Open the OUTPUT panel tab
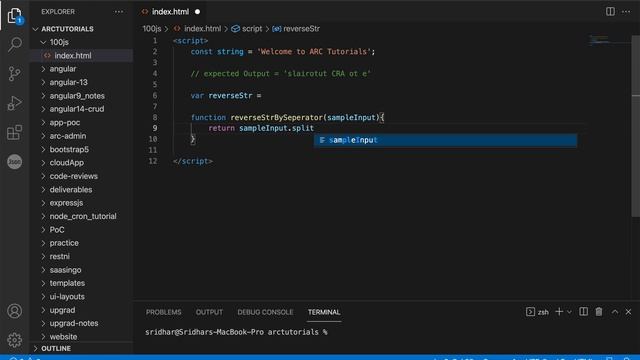The image size is (640, 360). pos(209,312)
